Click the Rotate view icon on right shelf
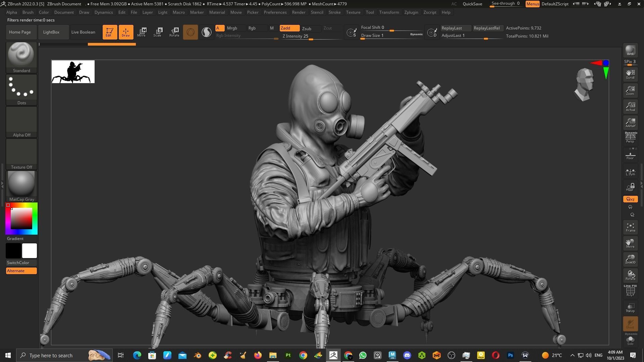The width and height of the screenshot is (644, 362). (630, 275)
